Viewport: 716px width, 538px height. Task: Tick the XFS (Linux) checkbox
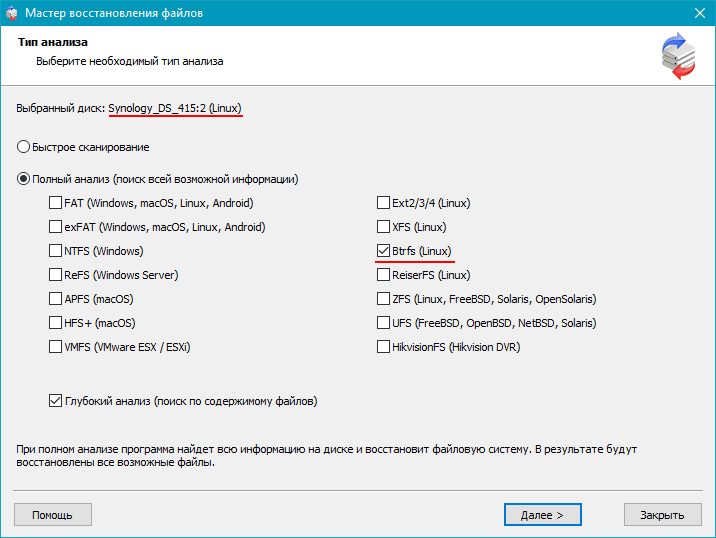tap(383, 227)
